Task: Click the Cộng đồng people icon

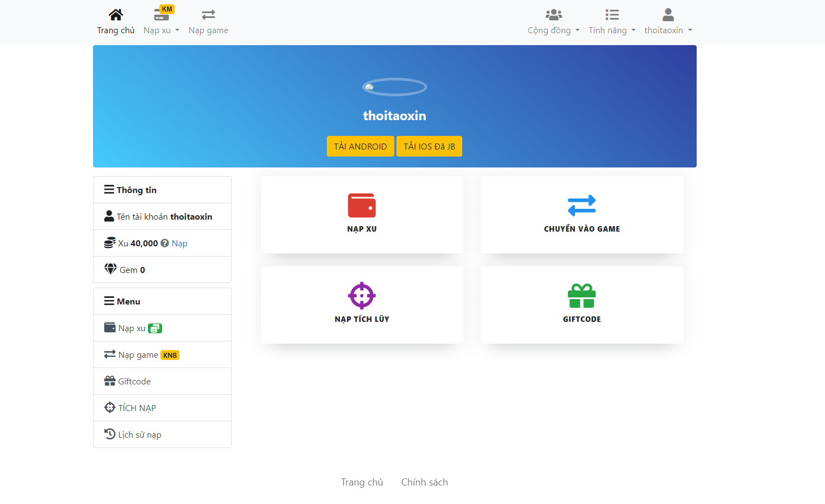Action: click(x=554, y=15)
